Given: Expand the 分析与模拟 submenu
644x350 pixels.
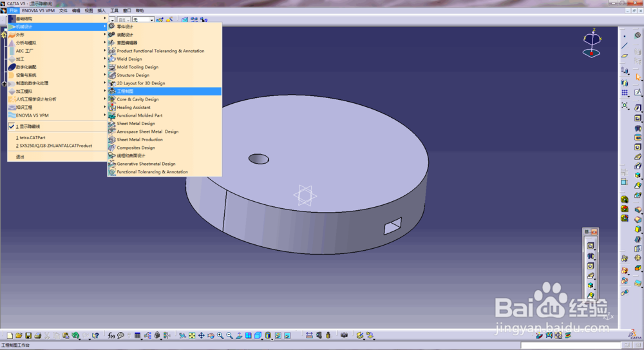Looking at the screenshot, I should [57, 43].
